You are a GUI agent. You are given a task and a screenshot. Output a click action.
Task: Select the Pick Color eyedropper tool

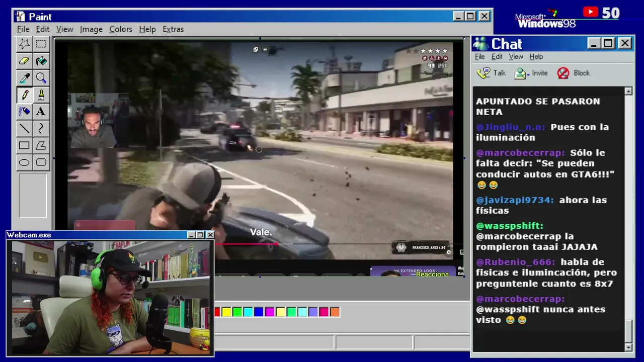click(x=24, y=78)
